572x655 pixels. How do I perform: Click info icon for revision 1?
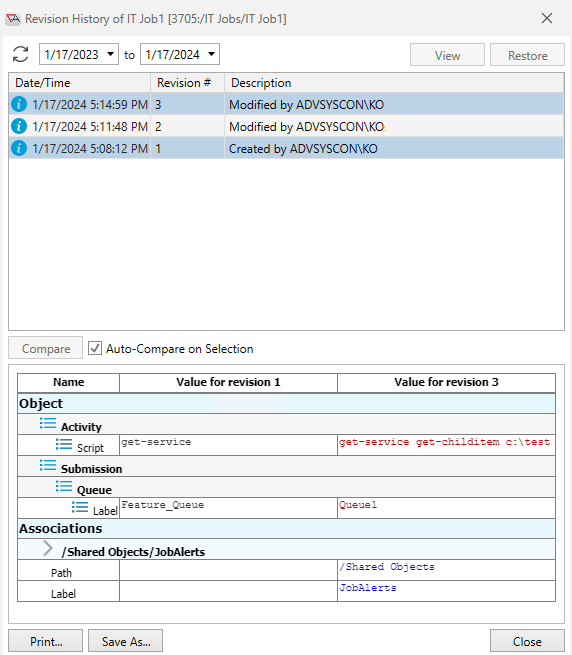pyautogui.click(x=19, y=148)
